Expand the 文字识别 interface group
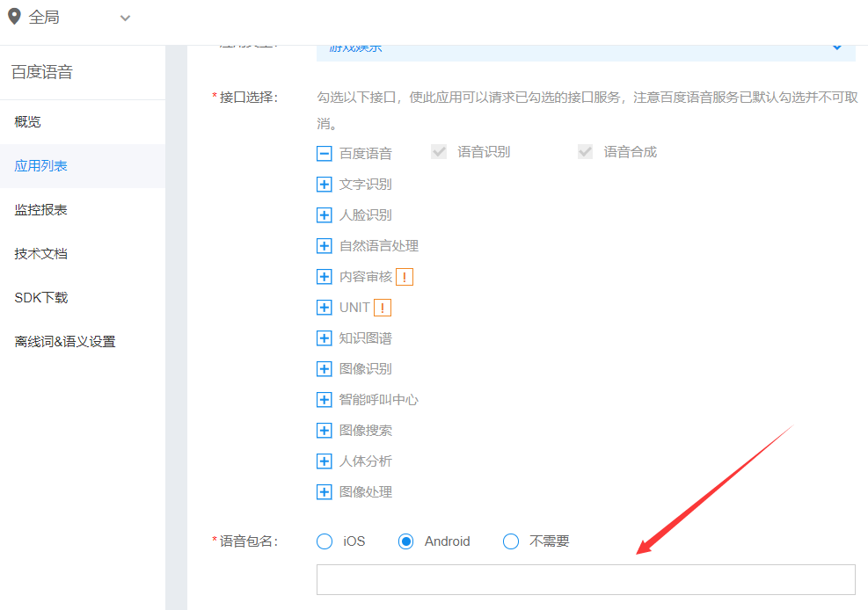 click(x=325, y=185)
